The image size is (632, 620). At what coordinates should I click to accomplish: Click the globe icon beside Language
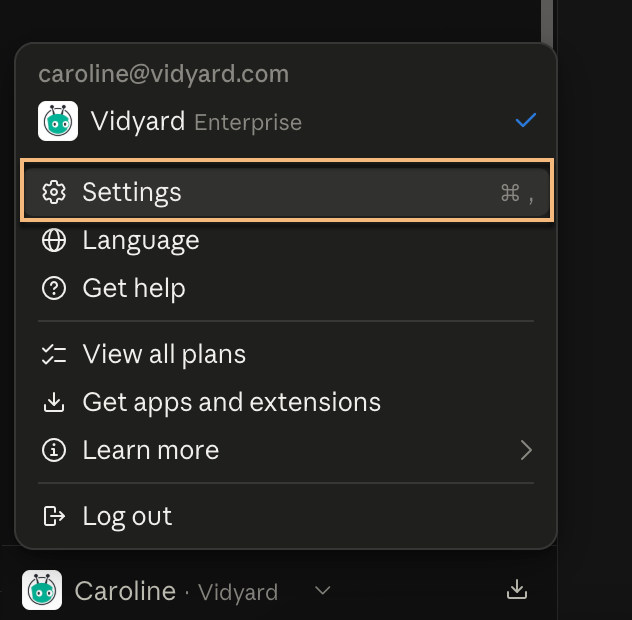point(54,240)
